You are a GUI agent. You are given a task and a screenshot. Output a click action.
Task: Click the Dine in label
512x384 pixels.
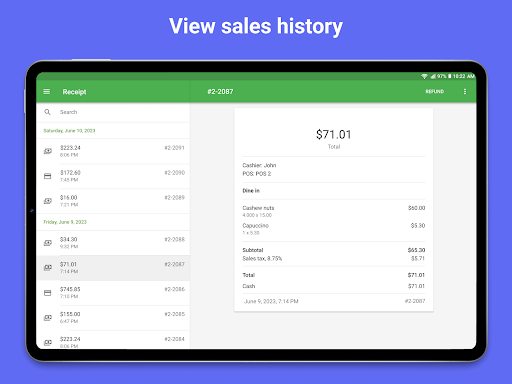pyautogui.click(x=251, y=191)
